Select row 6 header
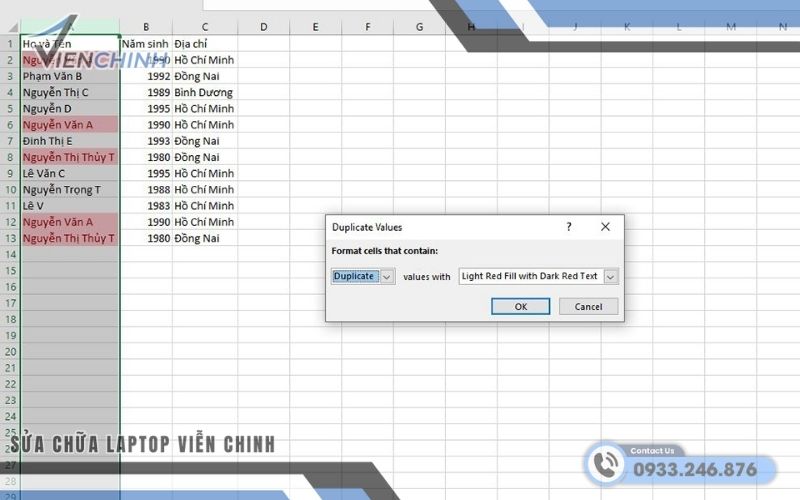800x500 pixels. point(10,125)
